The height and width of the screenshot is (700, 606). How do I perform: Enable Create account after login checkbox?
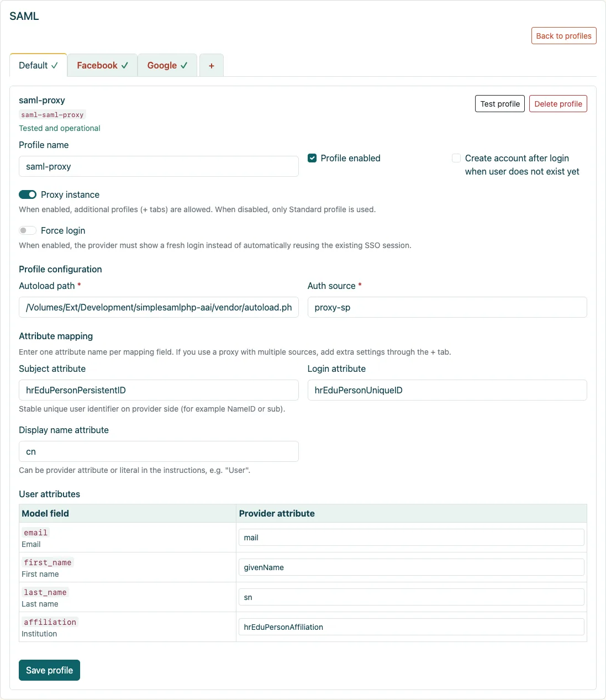[x=456, y=158]
